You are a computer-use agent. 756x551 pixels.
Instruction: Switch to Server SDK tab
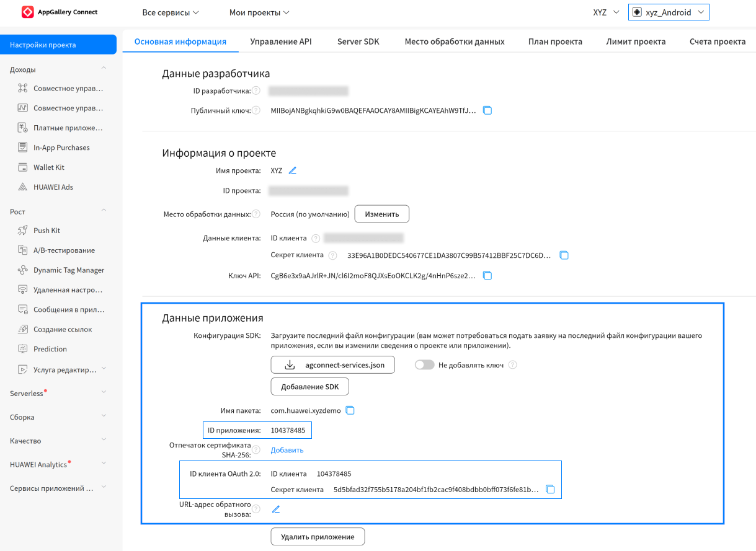[358, 42]
